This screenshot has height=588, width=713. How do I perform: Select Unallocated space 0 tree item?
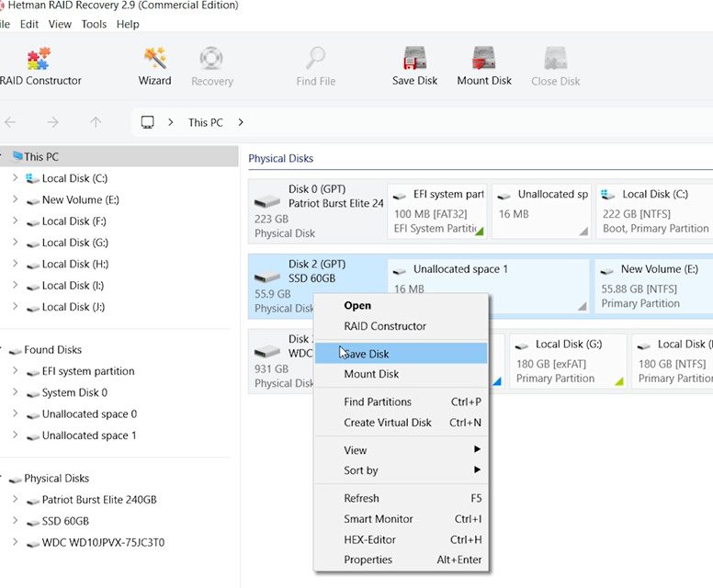coord(89,413)
